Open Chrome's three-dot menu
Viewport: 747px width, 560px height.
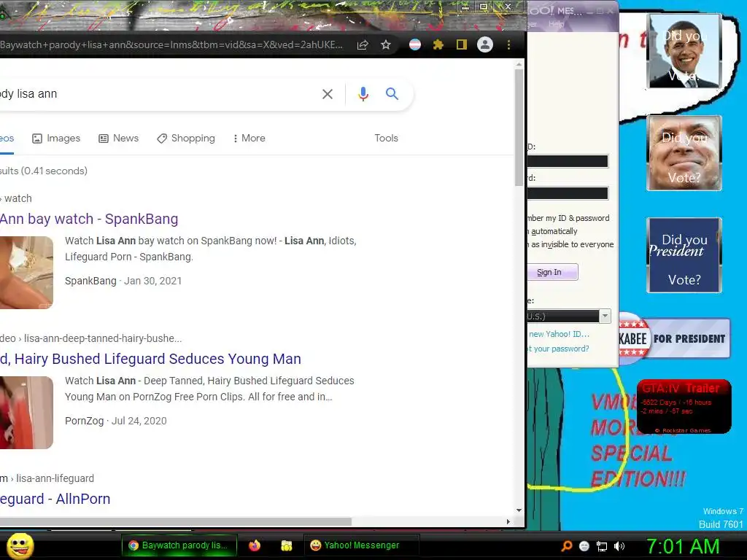pos(508,44)
